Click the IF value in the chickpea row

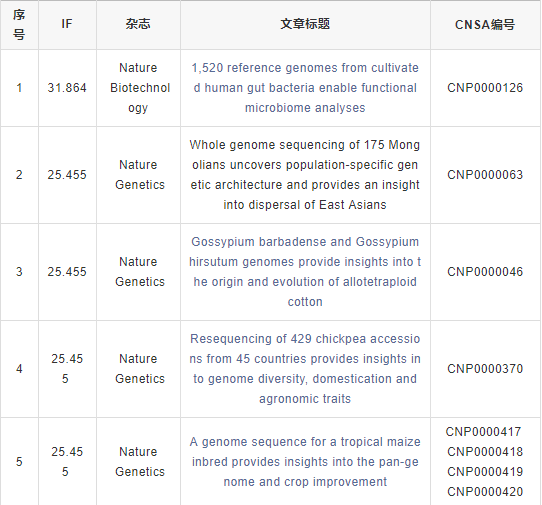click(x=67, y=368)
